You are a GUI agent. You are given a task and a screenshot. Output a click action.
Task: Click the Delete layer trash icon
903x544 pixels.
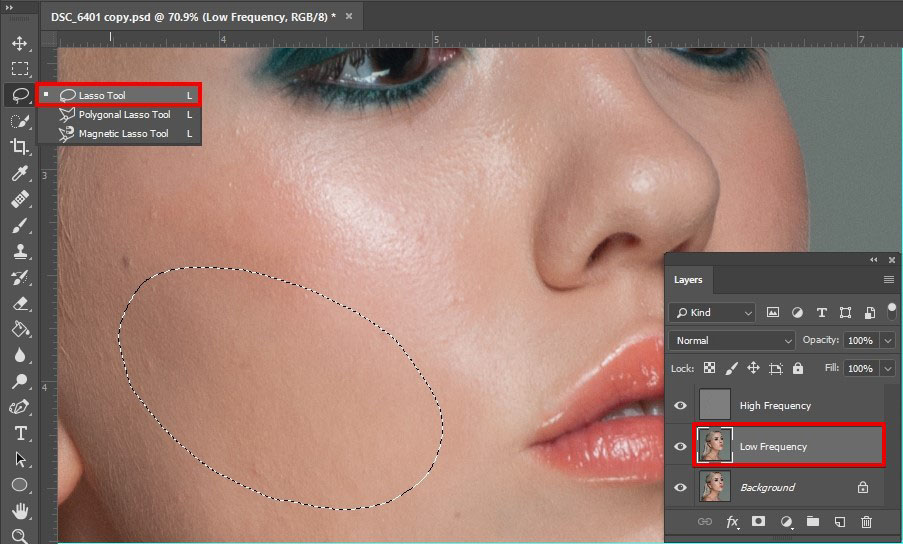(x=866, y=521)
